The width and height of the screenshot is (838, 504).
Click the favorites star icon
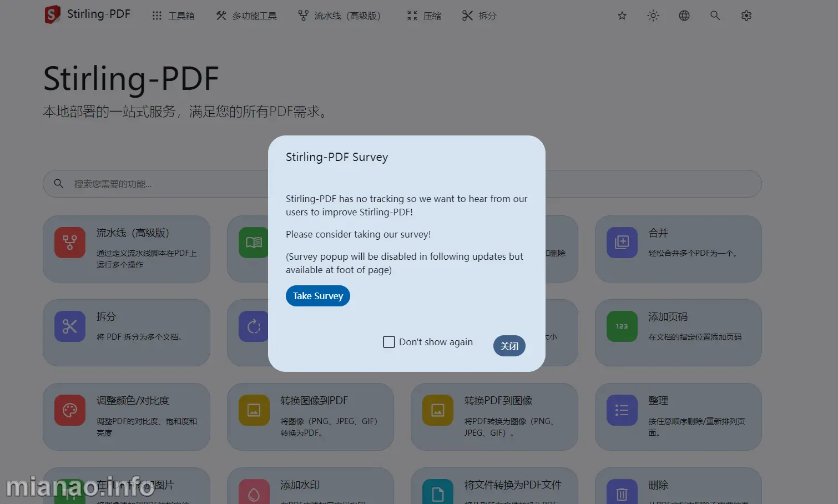tap(622, 16)
